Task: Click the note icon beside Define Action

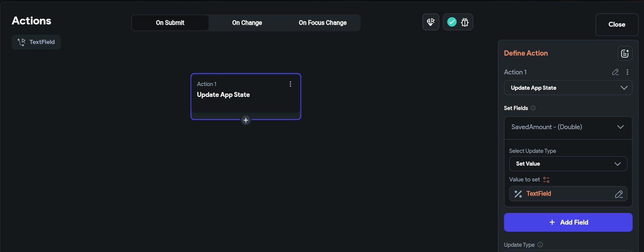Action: point(625,53)
